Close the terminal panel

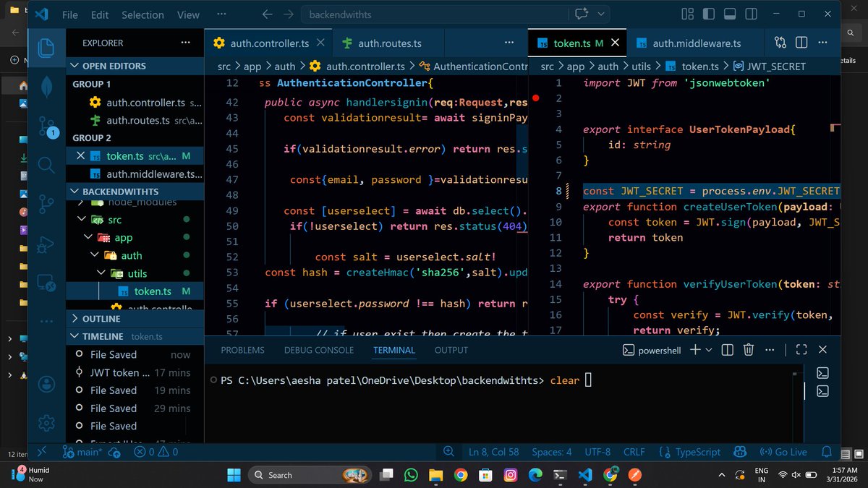pyautogui.click(x=822, y=350)
